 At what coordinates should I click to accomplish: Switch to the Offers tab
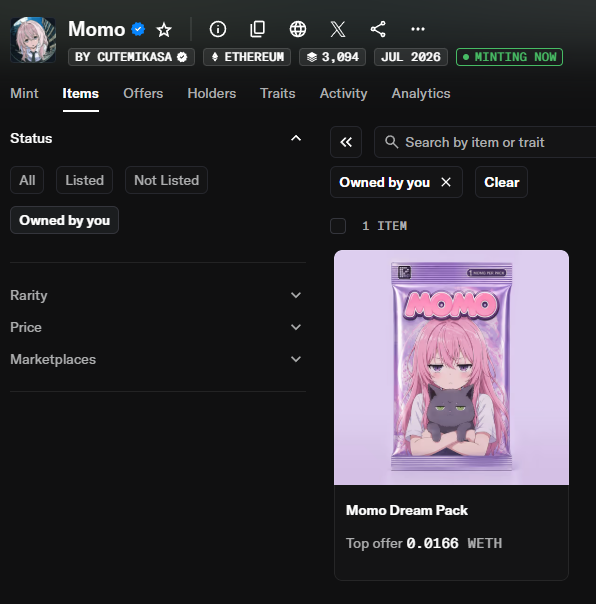tap(143, 94)
